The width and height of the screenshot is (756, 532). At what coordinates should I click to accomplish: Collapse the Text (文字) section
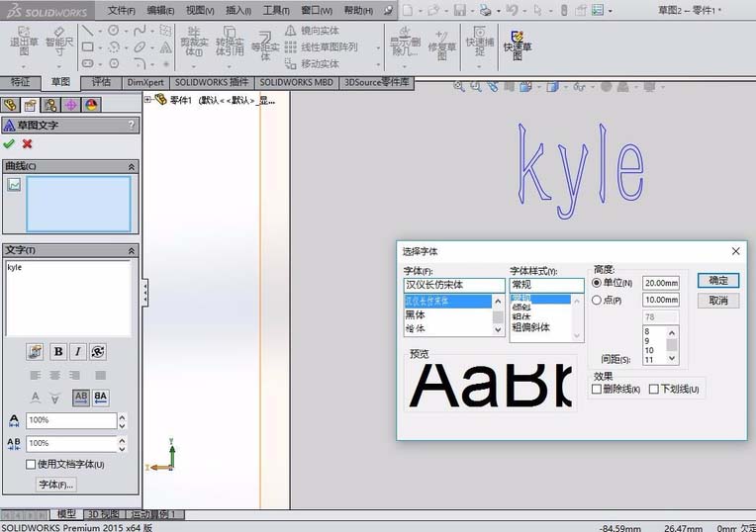coord(132,250)
